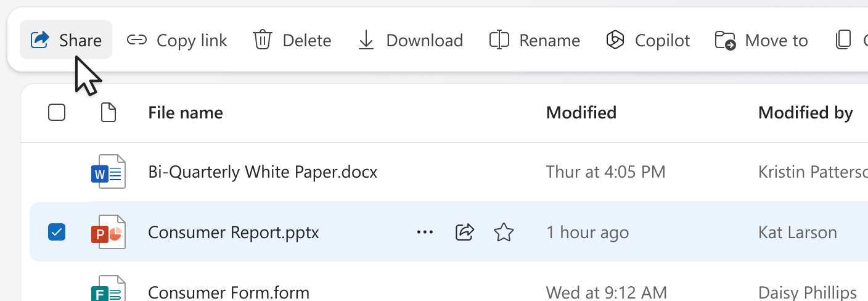This screenshot has width=868, height=301.
Task: Toggle the select all files checkbox
Action: tap(57, 112)
